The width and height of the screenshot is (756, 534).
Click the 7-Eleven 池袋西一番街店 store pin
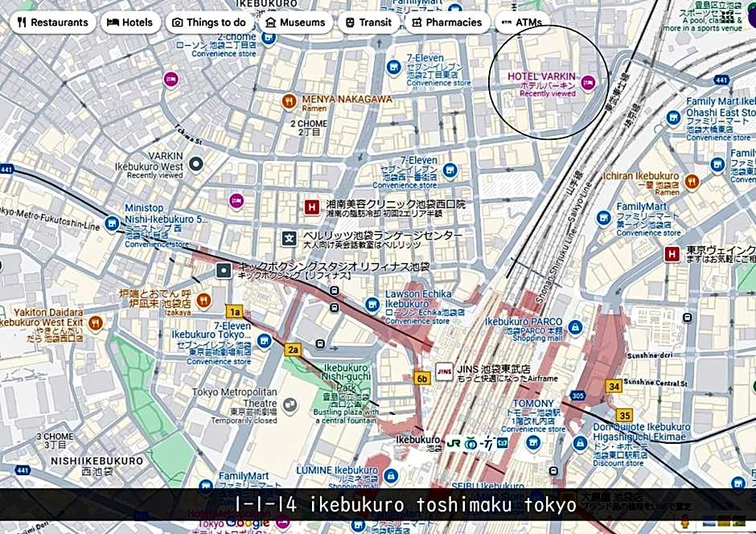click(x=450, y=170)
